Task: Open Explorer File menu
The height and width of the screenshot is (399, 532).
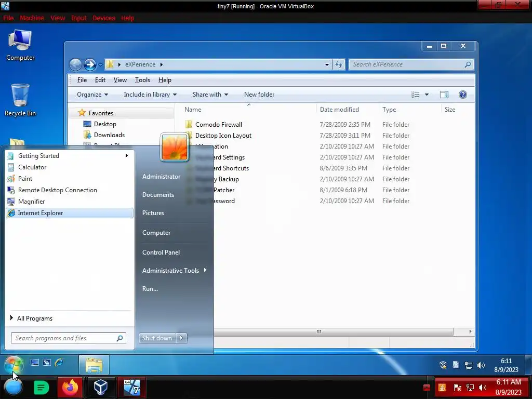Action: 82,80
